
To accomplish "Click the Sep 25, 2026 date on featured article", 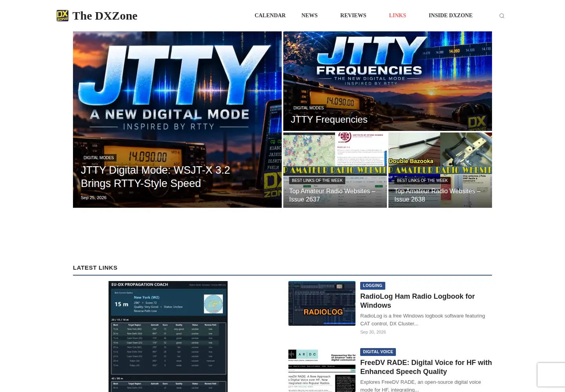I will (94, 198).
